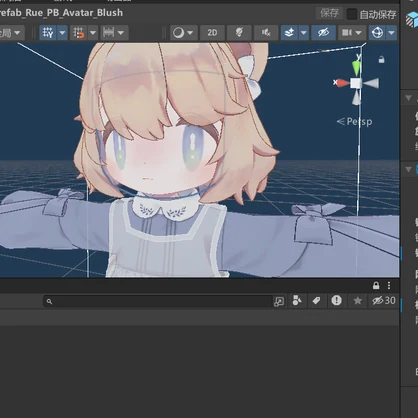Open grid snapping settings dropdown arrow
The height and width of the screenshot is (418, 418).
(93, 33)
